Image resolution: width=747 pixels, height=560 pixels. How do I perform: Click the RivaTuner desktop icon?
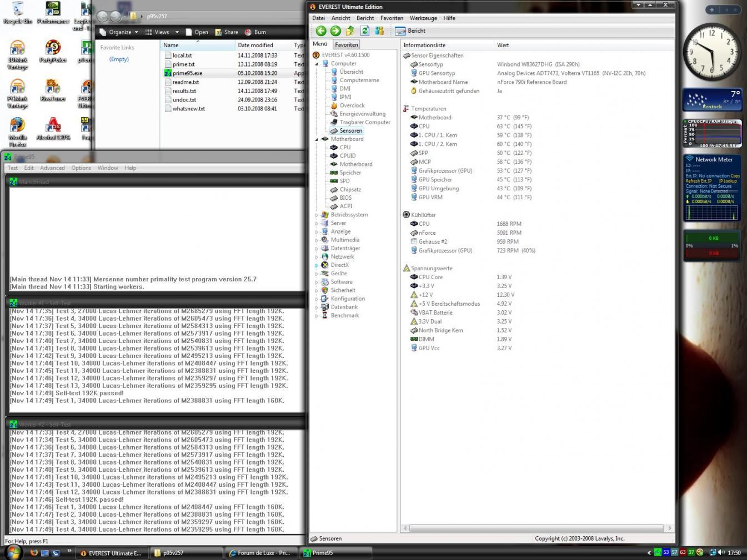(x=53, y=90)
